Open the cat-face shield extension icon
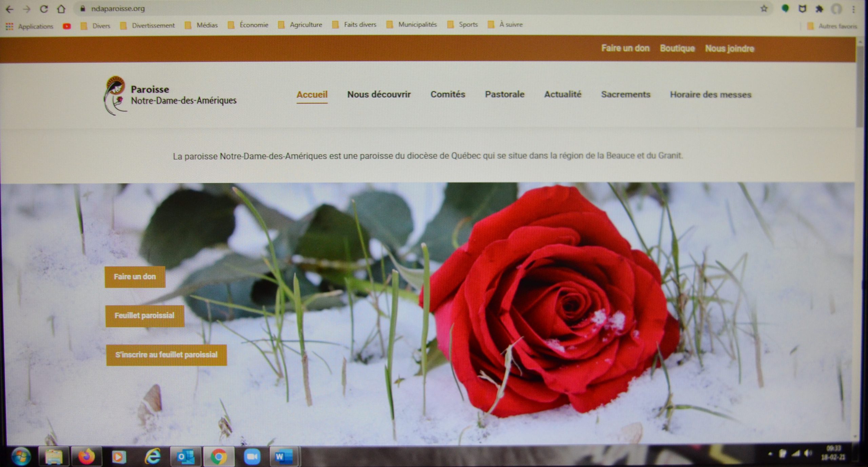Image resolution: width=868 pixels, height=467 pixels. [x=802, y=9]
